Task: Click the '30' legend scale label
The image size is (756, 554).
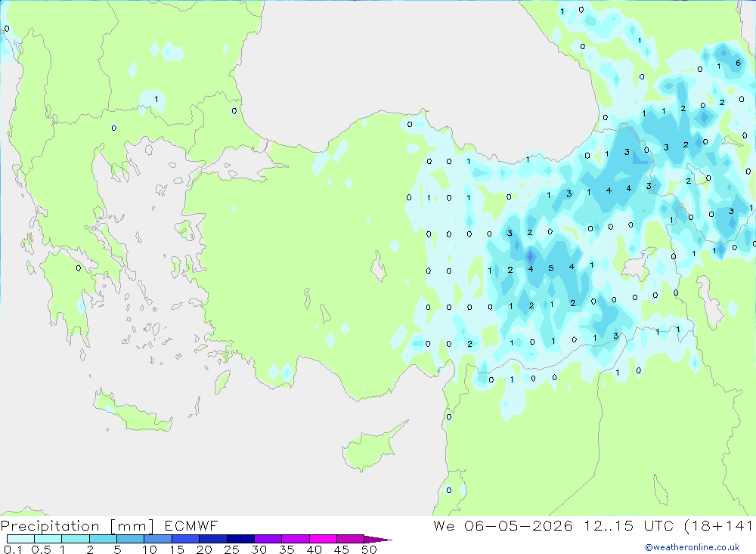Action: pos(259,549)
